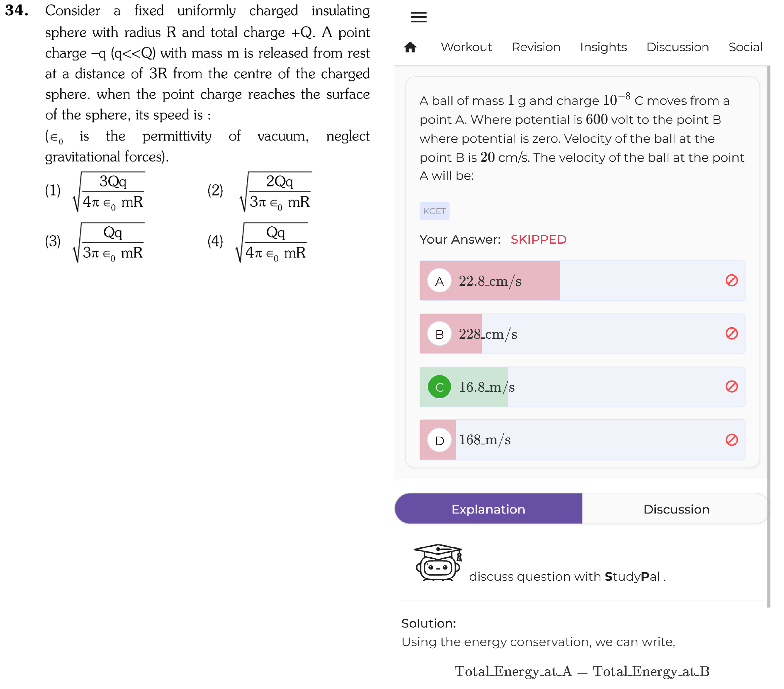Select option D circle for 168 m/s
Viewport: 784px width, 689px height.
439,440
